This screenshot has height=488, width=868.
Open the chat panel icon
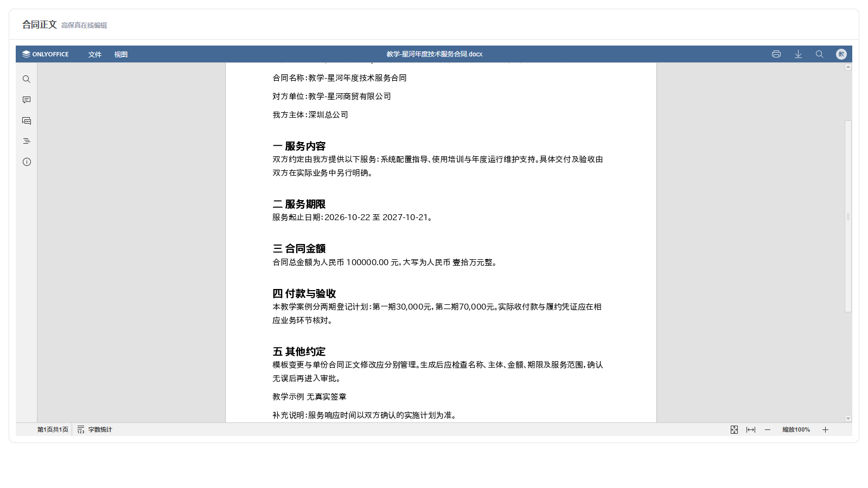point(26,120)
